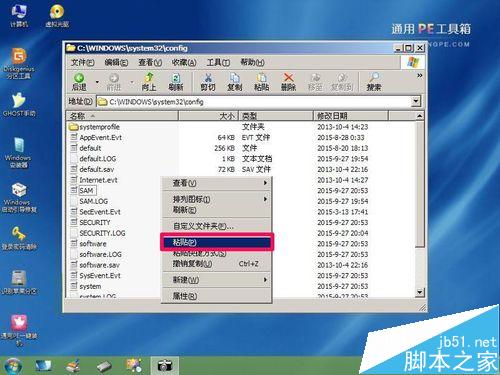
Task: Click the disk drive icon on taskbar
Action: (104, 366)
